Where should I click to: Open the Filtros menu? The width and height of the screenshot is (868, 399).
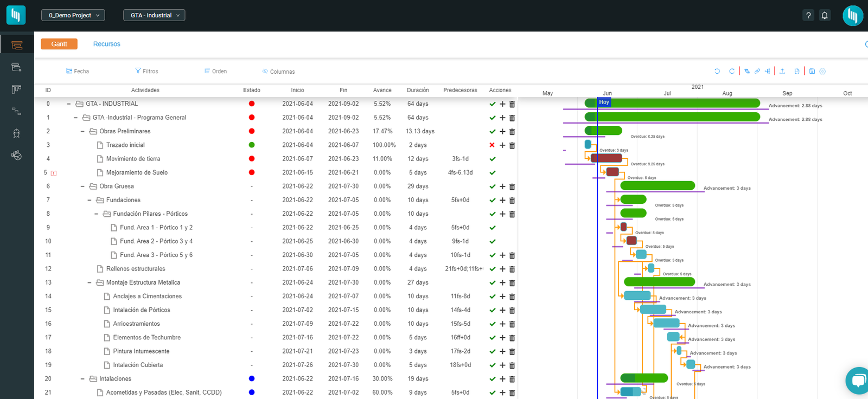click(x=146, y=71)
